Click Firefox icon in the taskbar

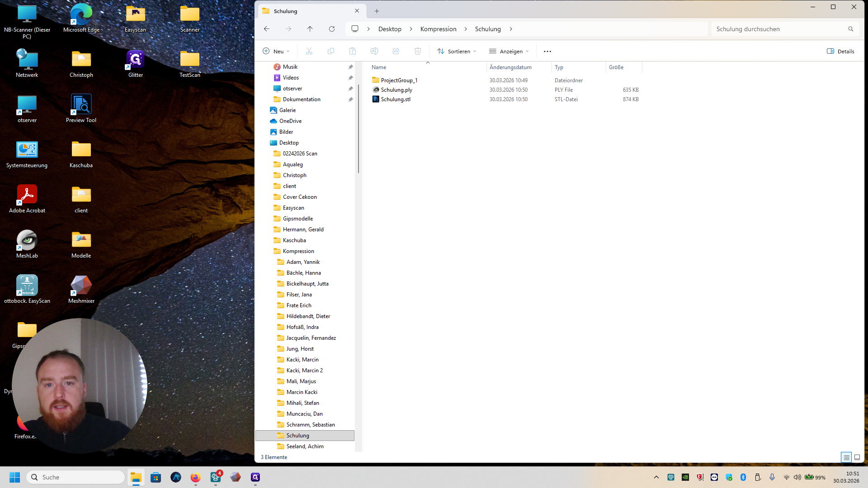click(x=195, y=477)
